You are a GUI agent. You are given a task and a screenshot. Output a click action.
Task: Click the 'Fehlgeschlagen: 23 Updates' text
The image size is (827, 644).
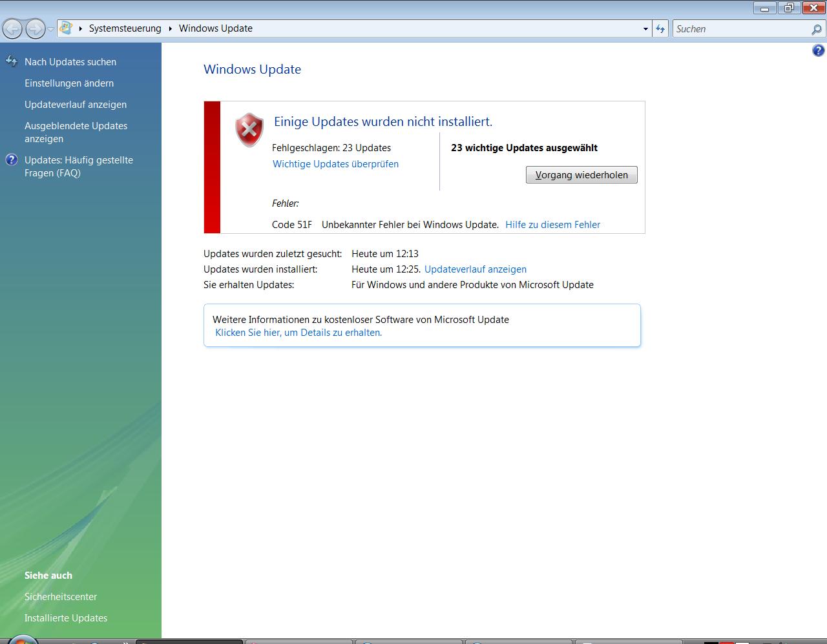[x=331, y=148]
